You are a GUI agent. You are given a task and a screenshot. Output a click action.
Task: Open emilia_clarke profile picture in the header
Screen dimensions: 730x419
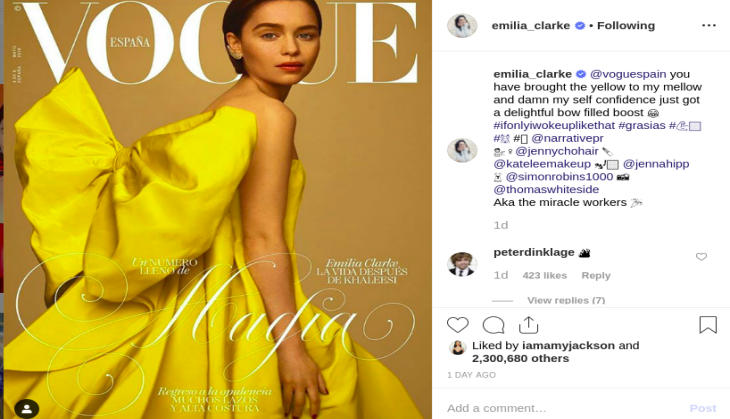[462, 26]
